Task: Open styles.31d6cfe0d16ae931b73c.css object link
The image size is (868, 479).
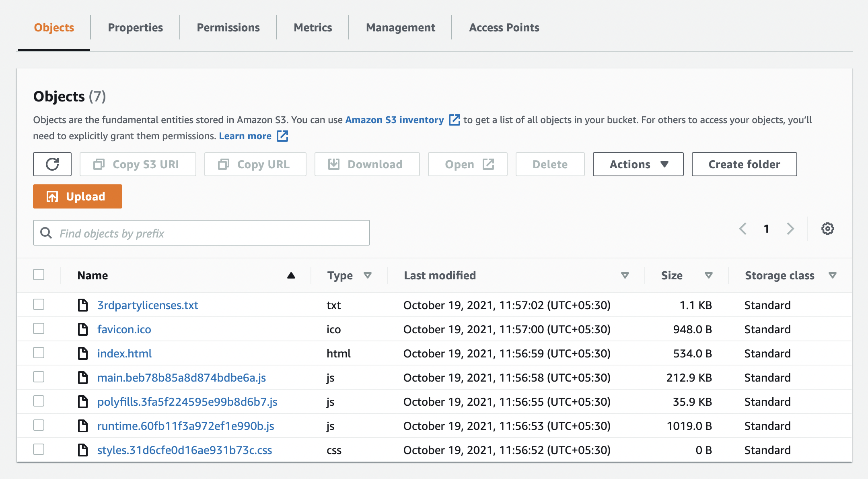Action: 185,450
